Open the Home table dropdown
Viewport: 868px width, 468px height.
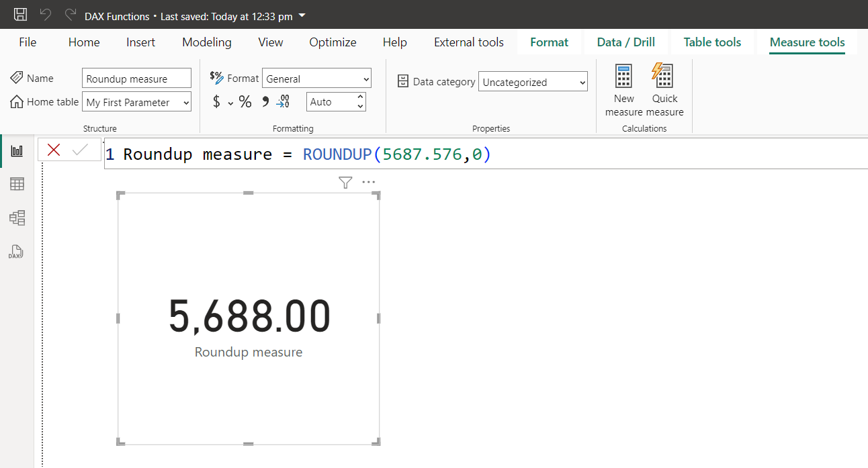tap(136, 102)
